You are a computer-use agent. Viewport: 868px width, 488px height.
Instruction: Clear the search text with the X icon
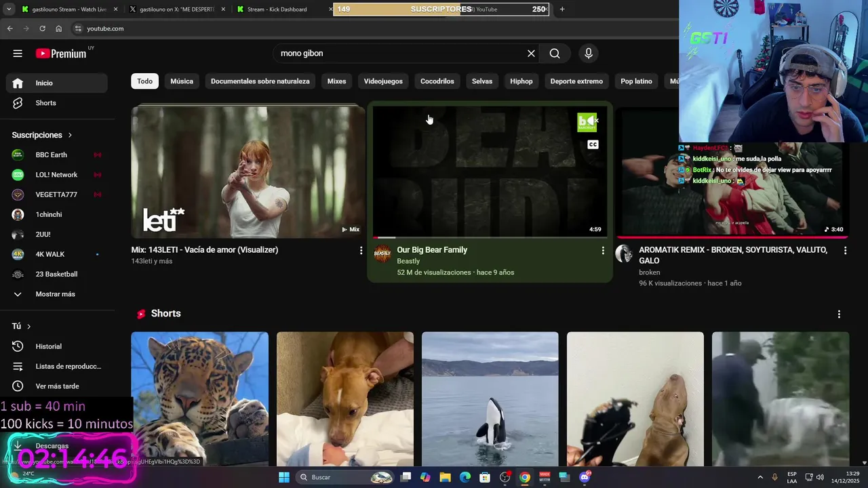(x=531, y=54)
